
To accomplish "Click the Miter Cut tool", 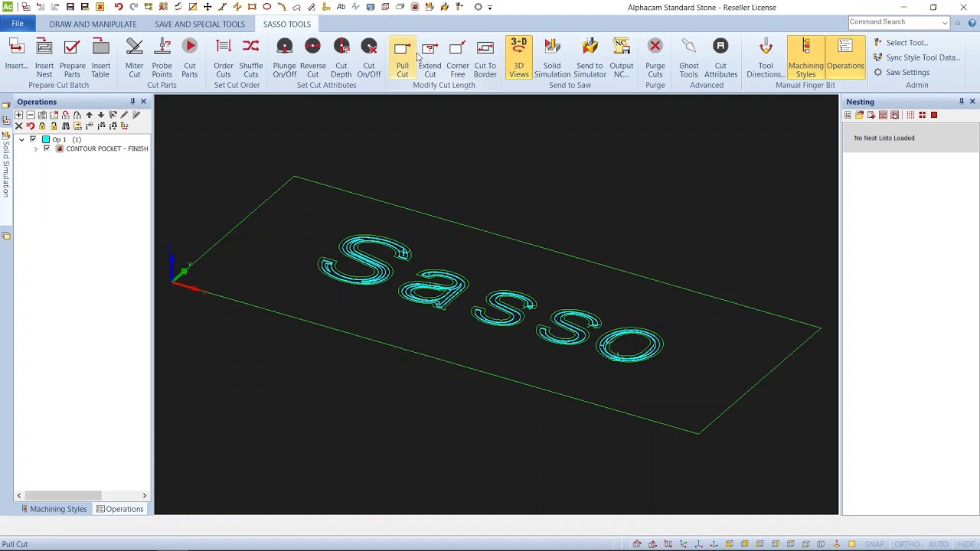I will [x=134, y=58].
